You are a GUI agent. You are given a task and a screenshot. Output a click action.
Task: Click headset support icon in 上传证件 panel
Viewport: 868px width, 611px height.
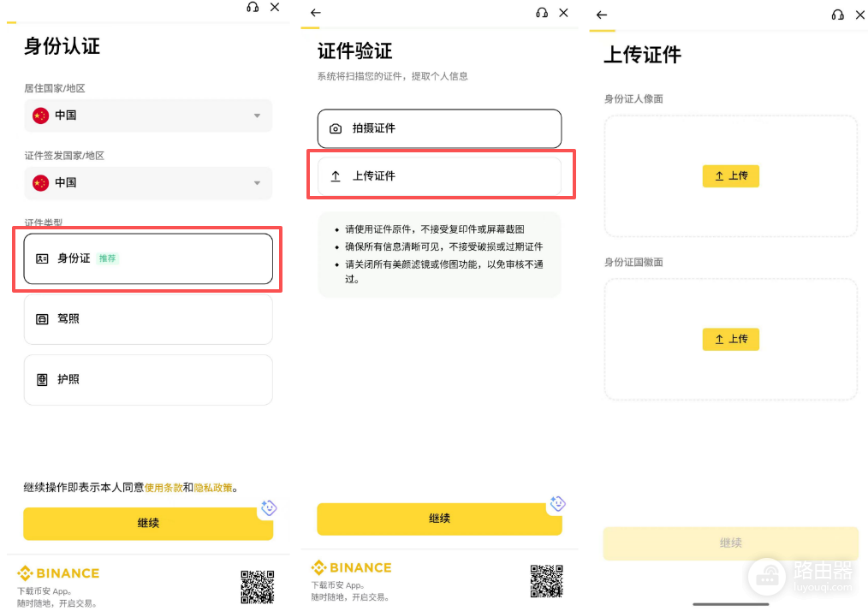tap(837, 15)
